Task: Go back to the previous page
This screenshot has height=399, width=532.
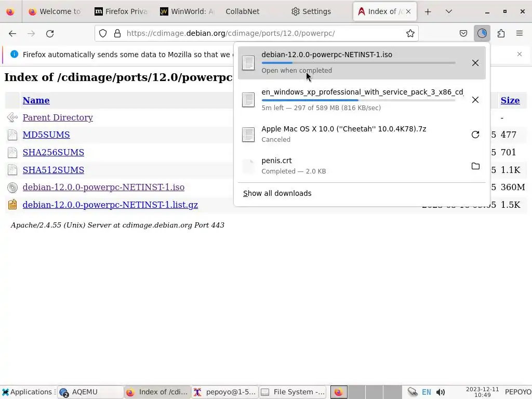Action: click(x=12, y=33)
